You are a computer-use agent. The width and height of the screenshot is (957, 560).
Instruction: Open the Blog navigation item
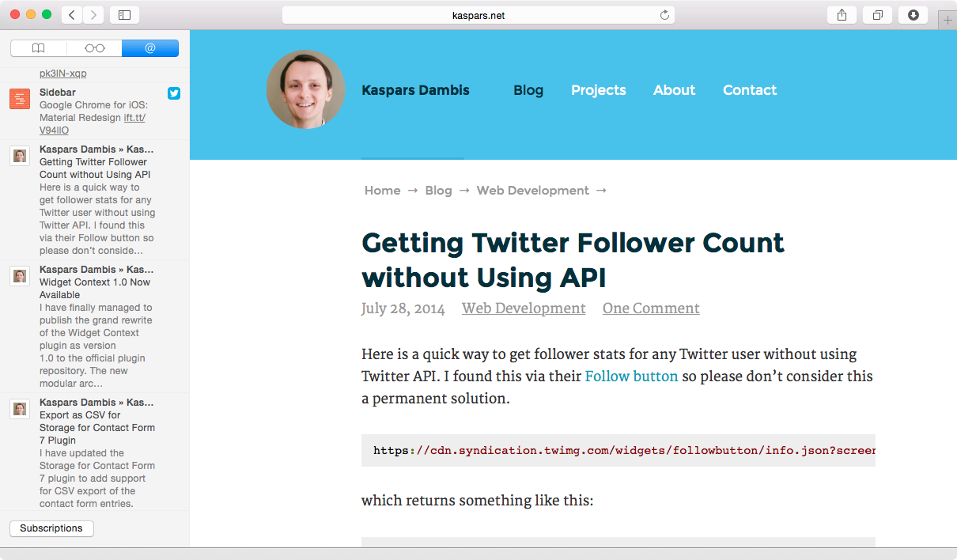(x=528, y=90)
